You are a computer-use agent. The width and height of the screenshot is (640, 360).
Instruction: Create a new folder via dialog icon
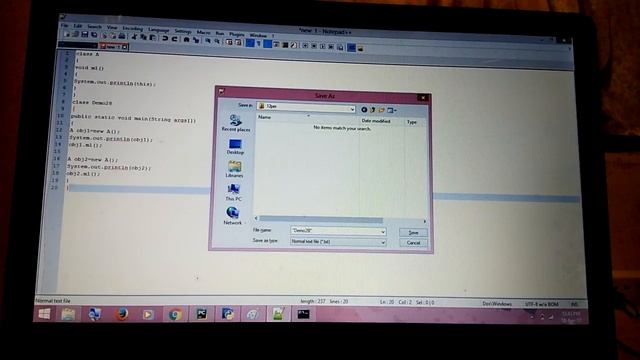tap(381, 110)
